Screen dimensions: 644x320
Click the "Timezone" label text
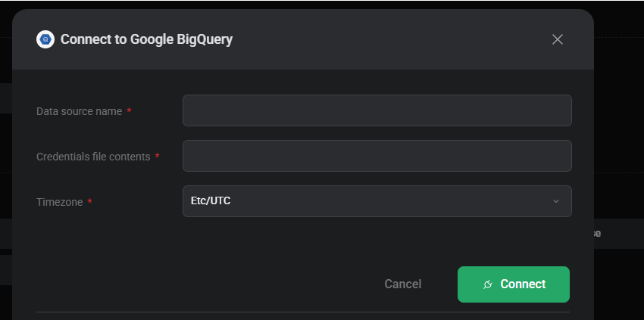[60, 202]
